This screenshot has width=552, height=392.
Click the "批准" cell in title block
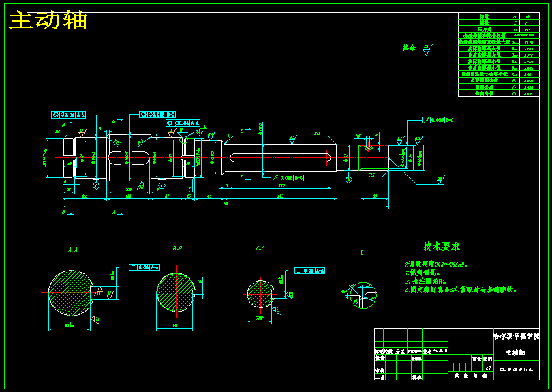pos(417,377)
